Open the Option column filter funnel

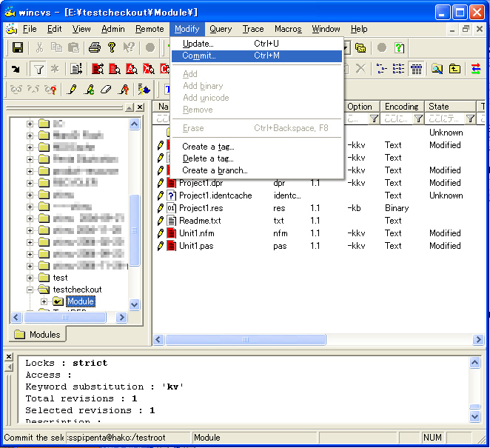click(374, 118)
